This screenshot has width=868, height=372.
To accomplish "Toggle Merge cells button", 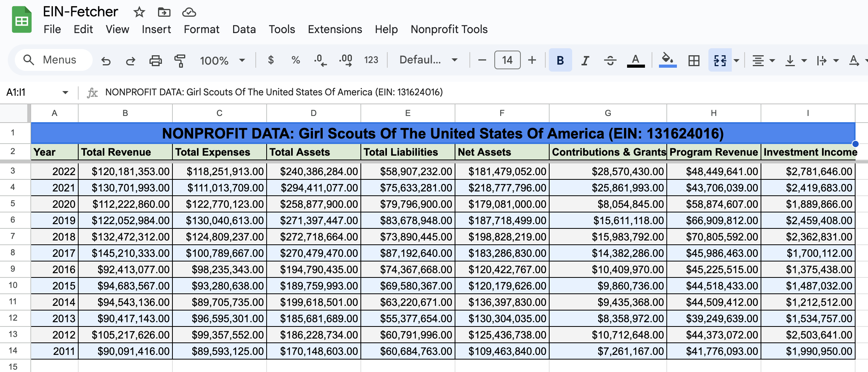I will (x=720, y=60).
